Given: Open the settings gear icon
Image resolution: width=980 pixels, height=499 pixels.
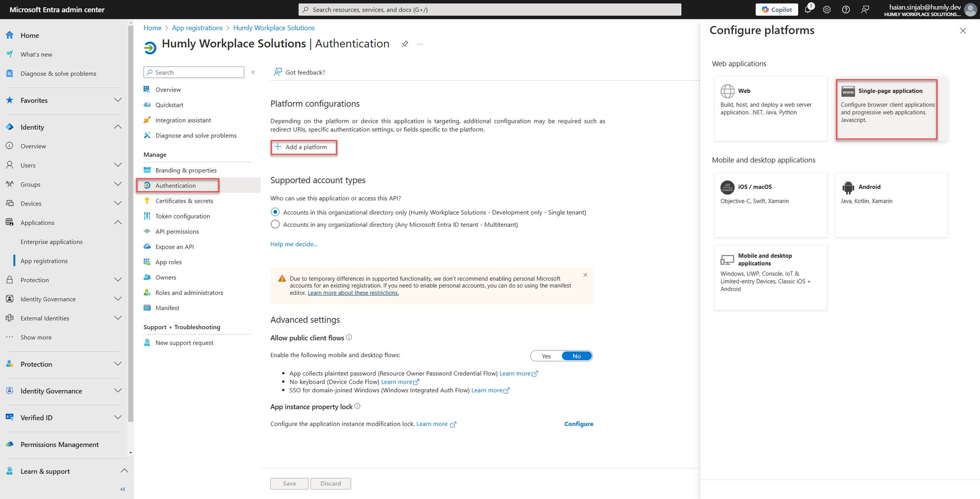Looking at the screenshot, I should coord(827,9).
